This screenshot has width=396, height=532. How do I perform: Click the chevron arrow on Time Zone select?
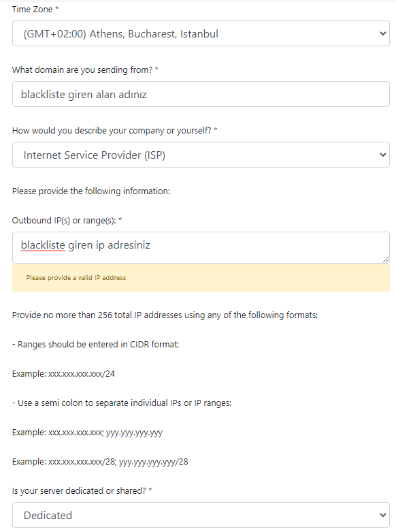coord(383,33)
